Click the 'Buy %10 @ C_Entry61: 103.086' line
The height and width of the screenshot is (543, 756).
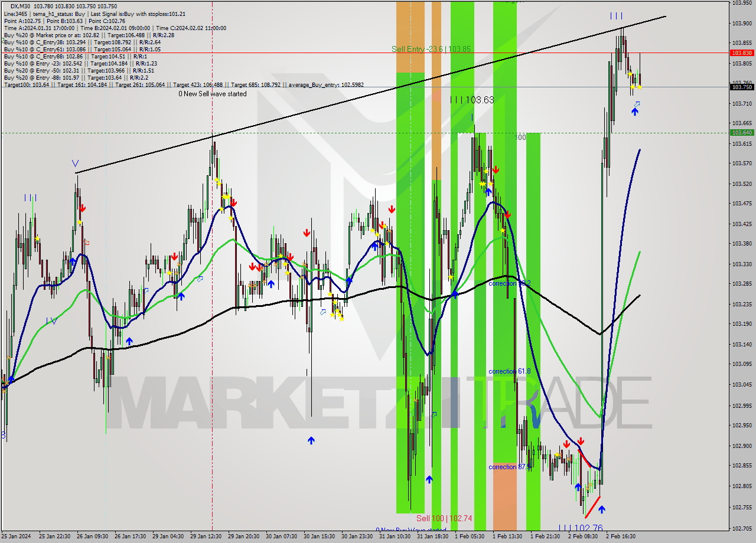click(82, 49)
